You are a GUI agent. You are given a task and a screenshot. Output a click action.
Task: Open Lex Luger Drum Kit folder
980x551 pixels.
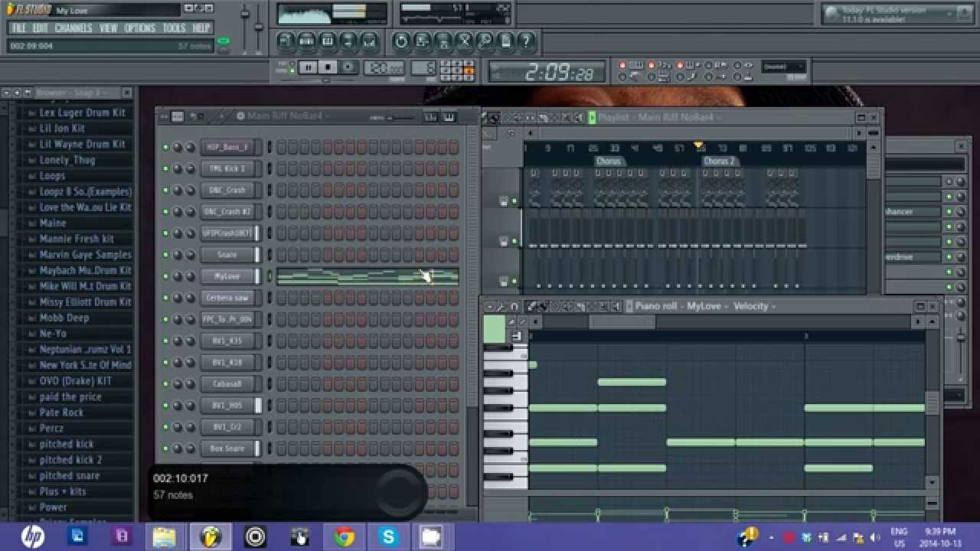82,112
